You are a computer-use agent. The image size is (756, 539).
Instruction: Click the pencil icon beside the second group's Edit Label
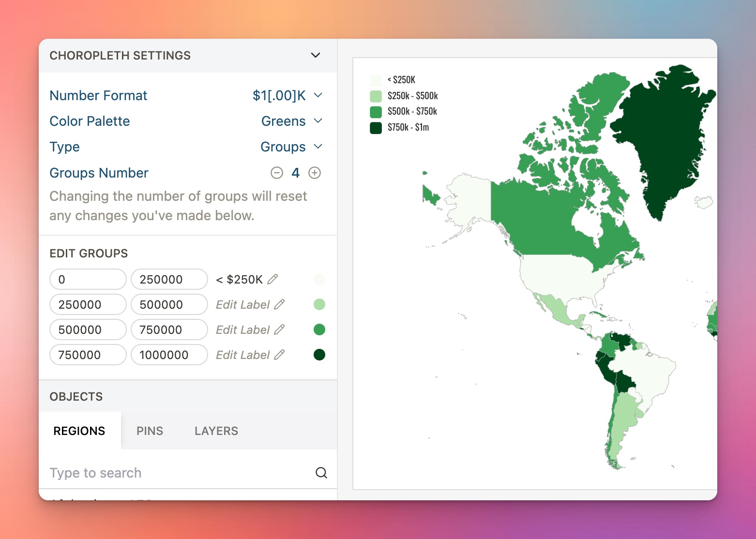coord(280,304)
